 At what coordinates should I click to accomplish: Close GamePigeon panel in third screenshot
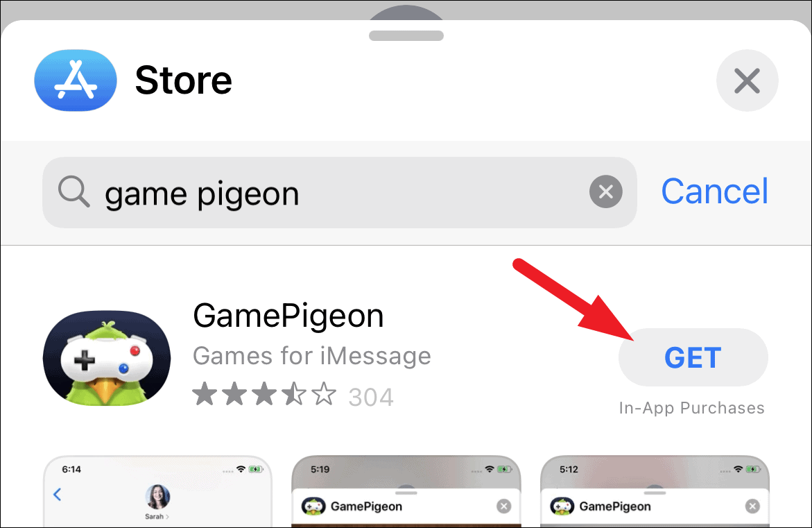click(x=752, y=506)
